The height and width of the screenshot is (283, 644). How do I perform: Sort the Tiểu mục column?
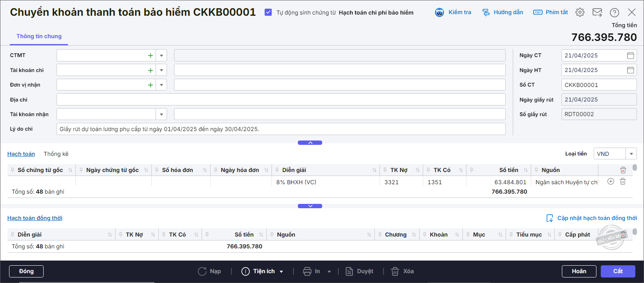(549, 235)
